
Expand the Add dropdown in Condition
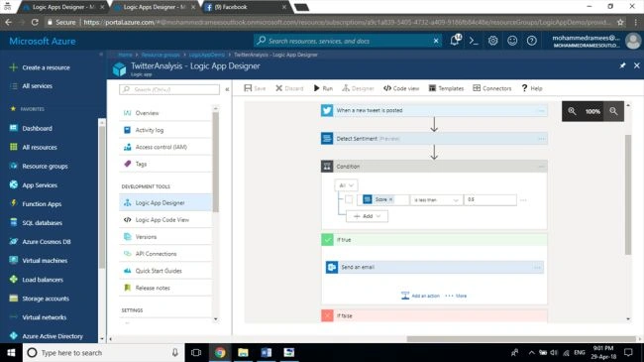click(367, 216)
